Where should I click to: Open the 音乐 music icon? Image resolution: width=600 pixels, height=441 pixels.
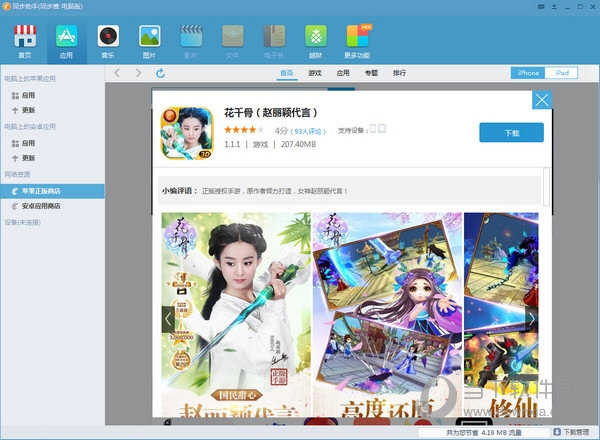point(108,41)
